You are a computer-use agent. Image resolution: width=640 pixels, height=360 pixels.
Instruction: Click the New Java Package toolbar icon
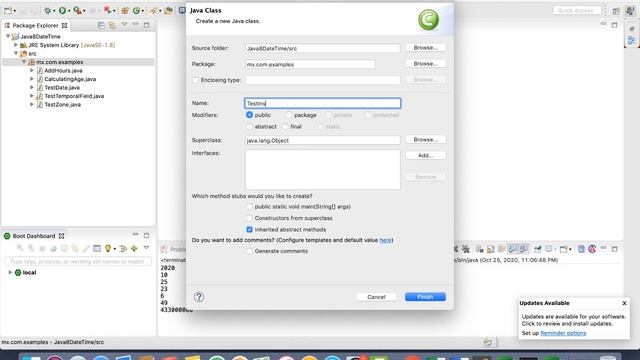click(125, 10)
